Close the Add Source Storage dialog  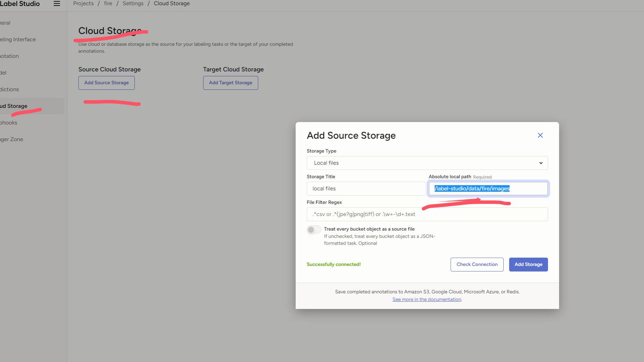[540, 135]
